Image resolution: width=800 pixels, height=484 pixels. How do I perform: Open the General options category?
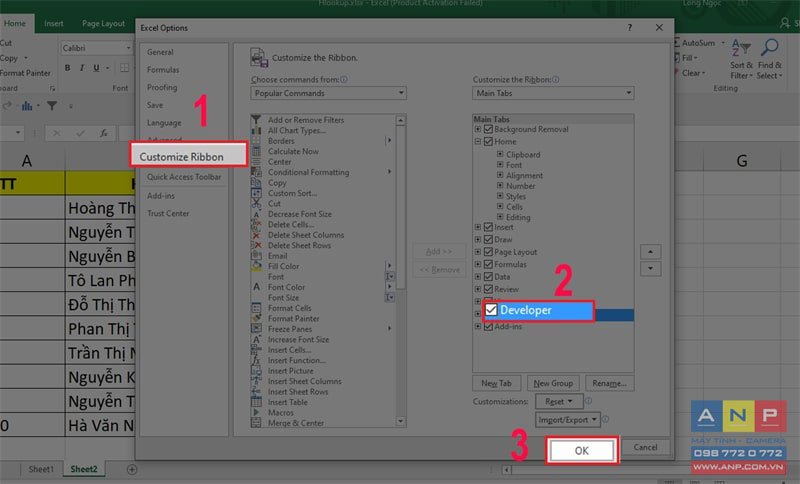pos(160,52)
